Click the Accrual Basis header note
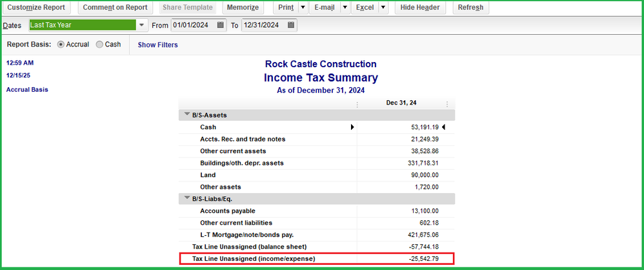644x270 pixels. pyautogui.click(x=27, y=89)
